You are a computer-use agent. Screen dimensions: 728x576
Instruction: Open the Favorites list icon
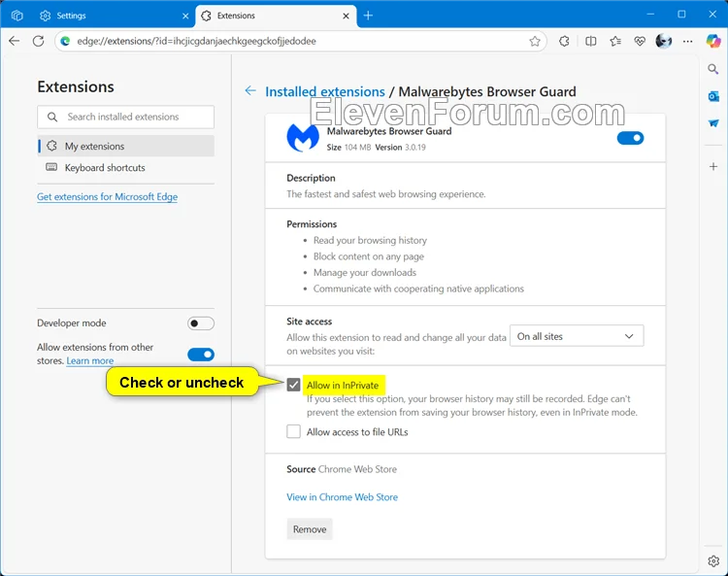[615, 42]
